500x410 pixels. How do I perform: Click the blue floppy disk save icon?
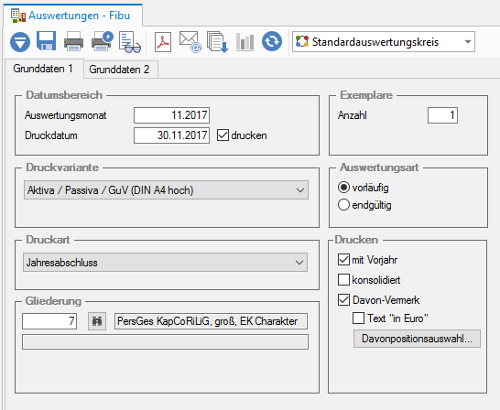[x=46, y=41]
